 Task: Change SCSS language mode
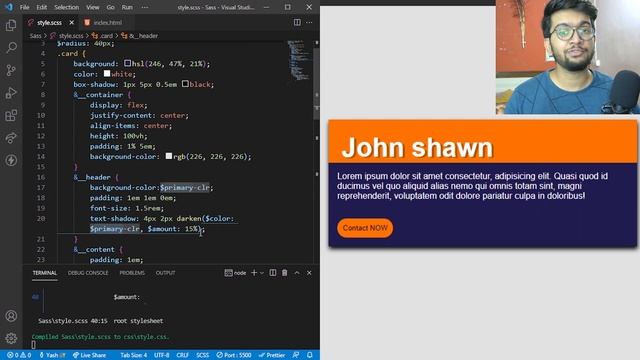click(x=202, y=355)
